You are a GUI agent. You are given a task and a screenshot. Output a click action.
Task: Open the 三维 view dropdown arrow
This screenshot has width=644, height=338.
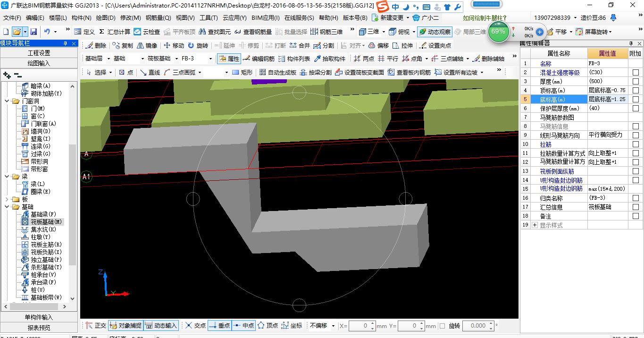[384, 32]
